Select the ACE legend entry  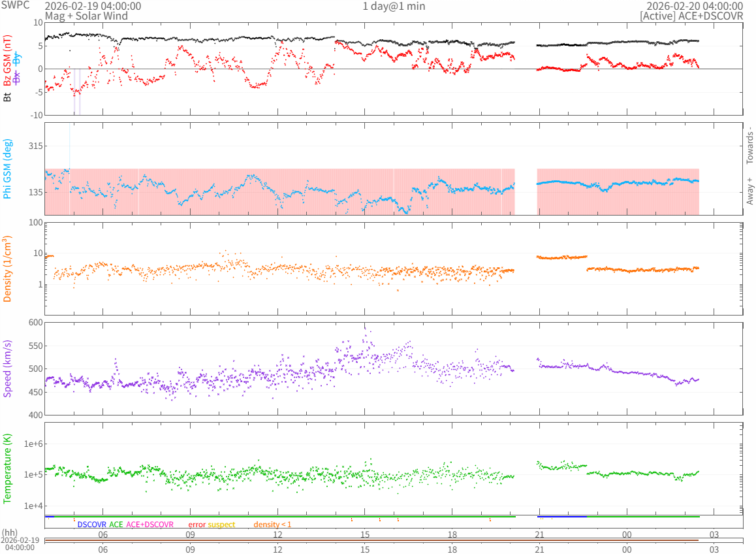[116, 524]
